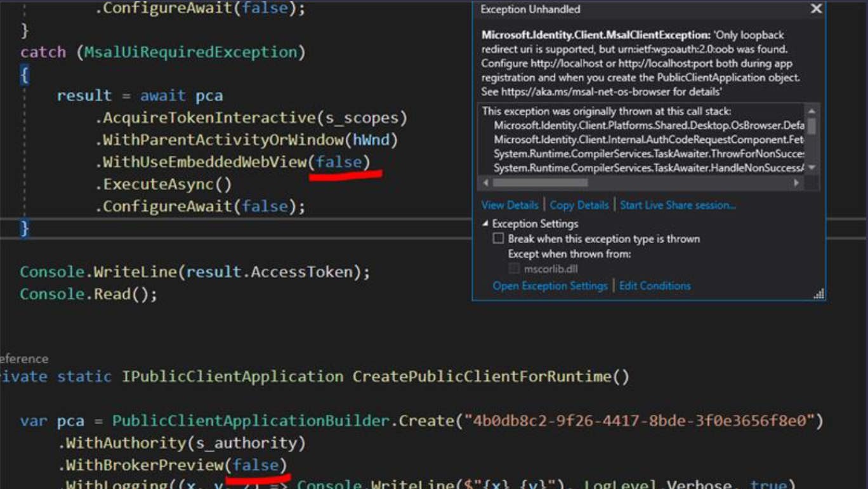
Task: Click the resize grip of the exception popup
Action: click(x=820, y=293)
